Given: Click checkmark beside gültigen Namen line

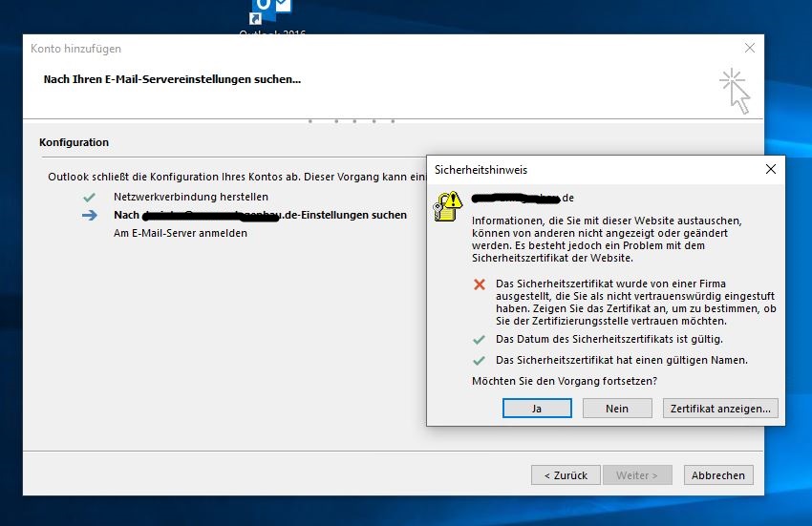Looking at the screenshot, I should 479,360.
